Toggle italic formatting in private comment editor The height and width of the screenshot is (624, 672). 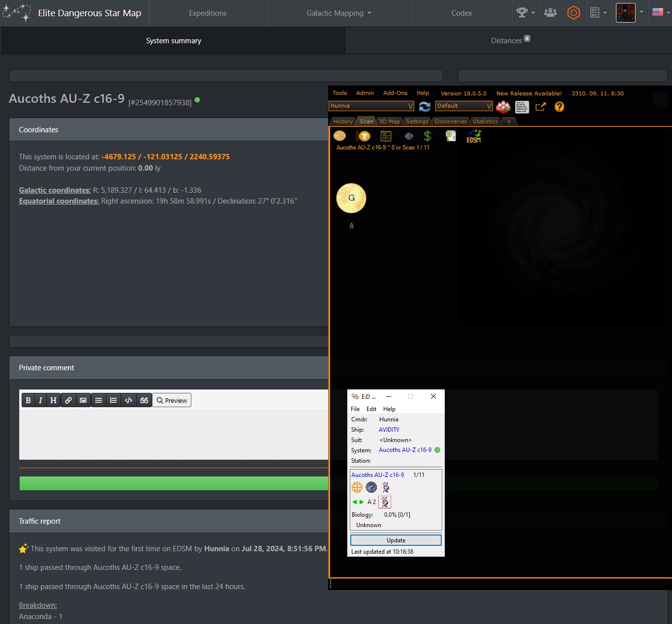pos(40,400)
